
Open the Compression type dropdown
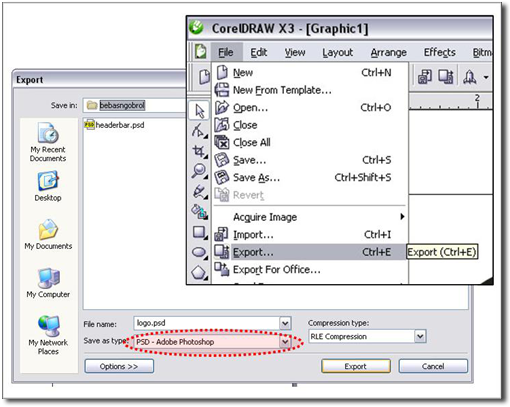(x=420, y=336)
